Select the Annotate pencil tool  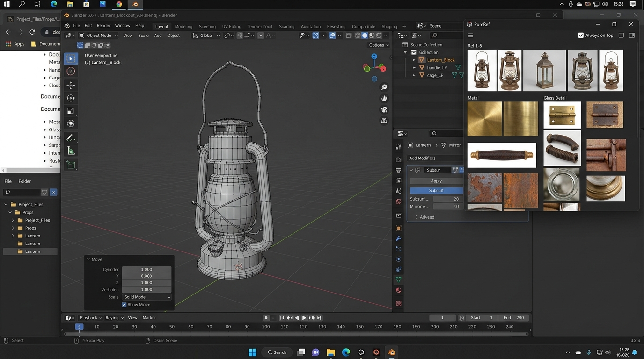[x=71, y=137]
